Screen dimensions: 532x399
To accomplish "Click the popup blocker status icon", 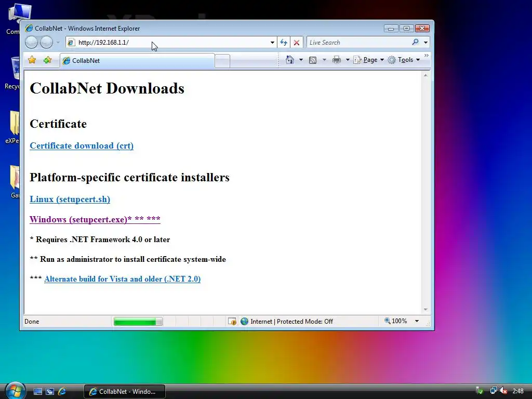I will click(232, 321).
